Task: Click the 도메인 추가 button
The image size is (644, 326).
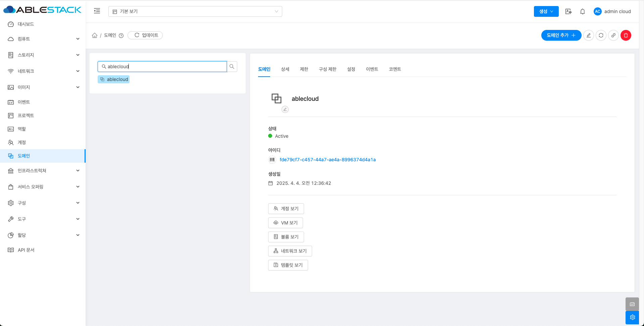Action: 561,35
